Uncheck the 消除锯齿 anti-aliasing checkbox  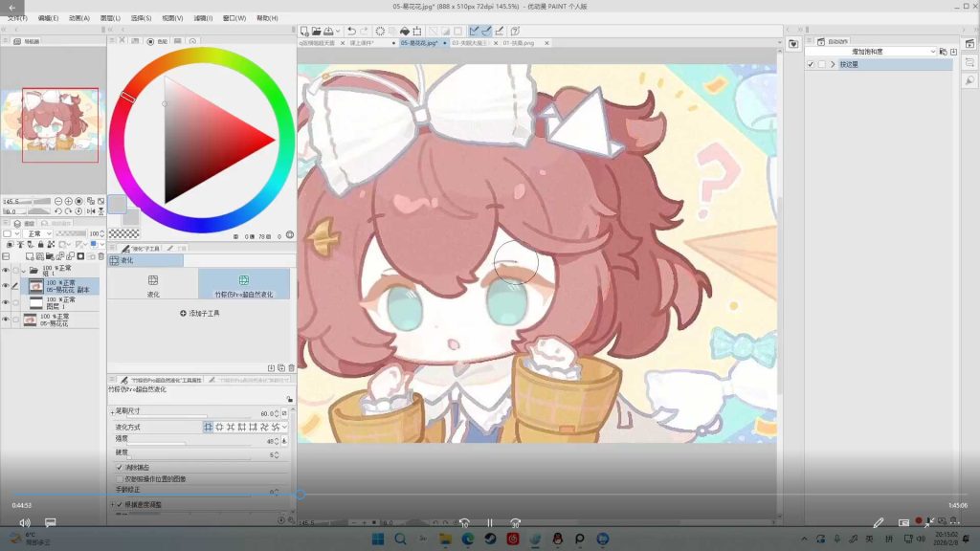(120, 467)
